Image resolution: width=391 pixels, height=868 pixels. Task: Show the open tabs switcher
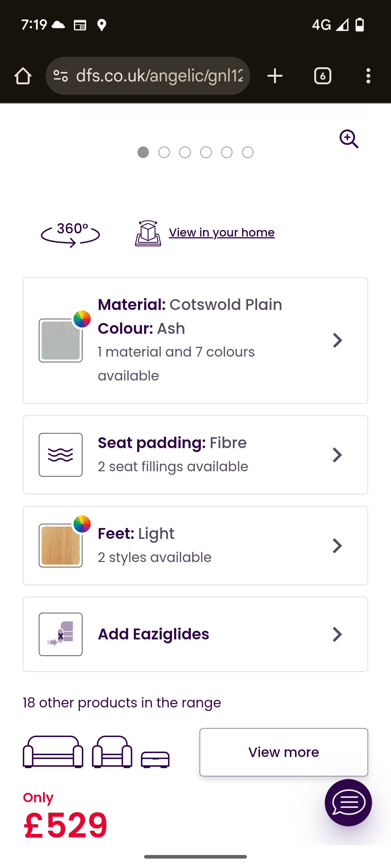(323, 76)
